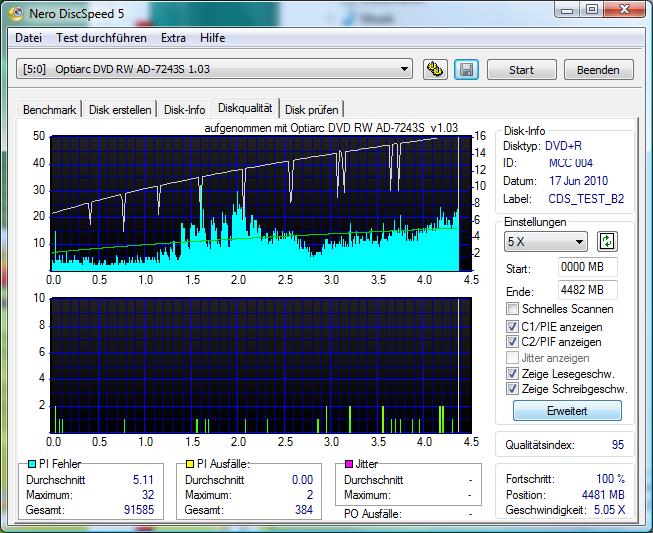Close the Nero DiscSpeed window
The width and height of the screenshot is (653, 533).
624,10
